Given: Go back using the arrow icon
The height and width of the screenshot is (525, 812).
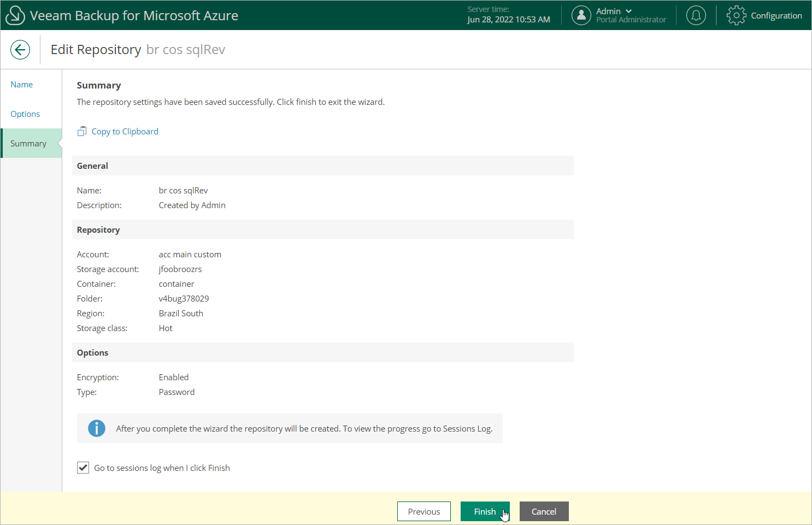Looking at the screenshot, I should [x=20, y=50].
